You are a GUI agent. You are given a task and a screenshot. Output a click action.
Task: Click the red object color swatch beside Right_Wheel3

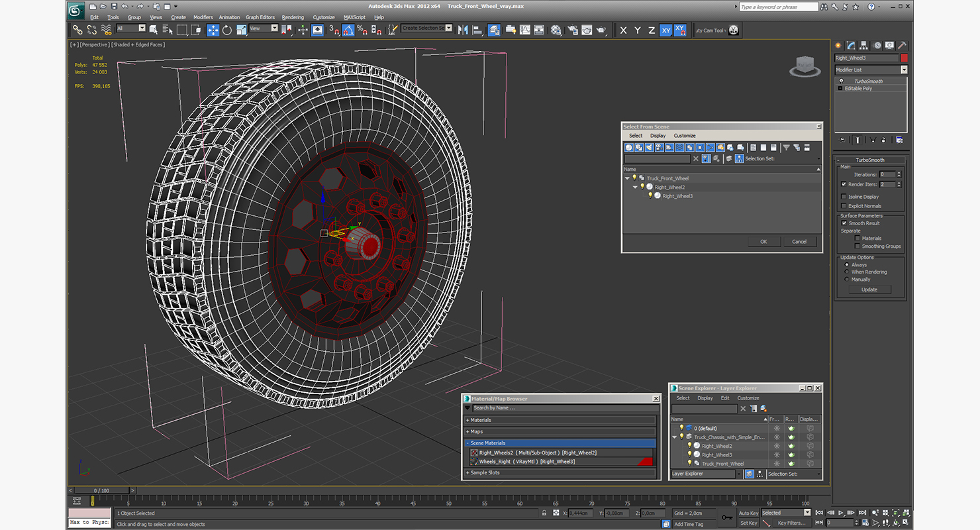(905, 58)
